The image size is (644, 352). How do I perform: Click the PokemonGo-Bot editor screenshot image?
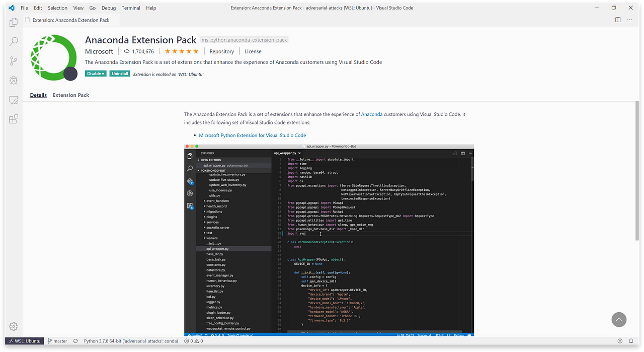click(x=329, y=240)
